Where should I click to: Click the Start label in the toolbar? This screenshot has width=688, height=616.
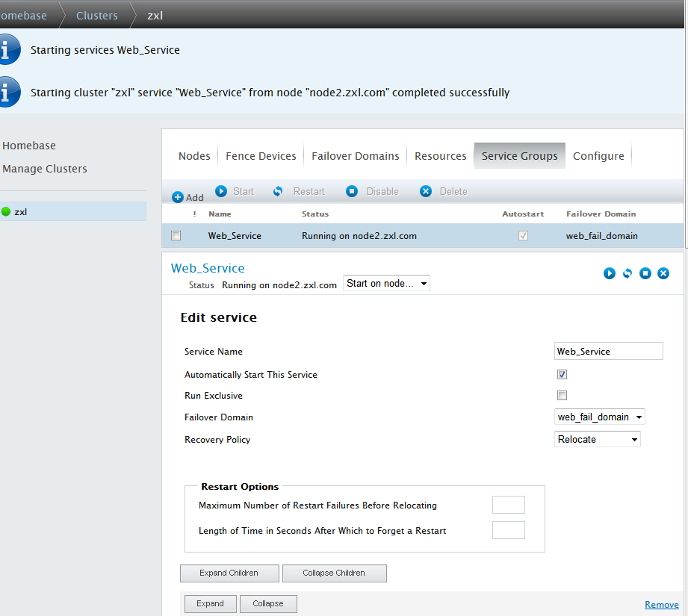244,192
